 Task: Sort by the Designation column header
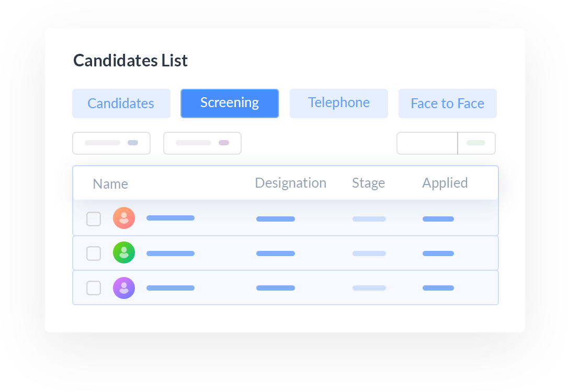coord(290,183)
